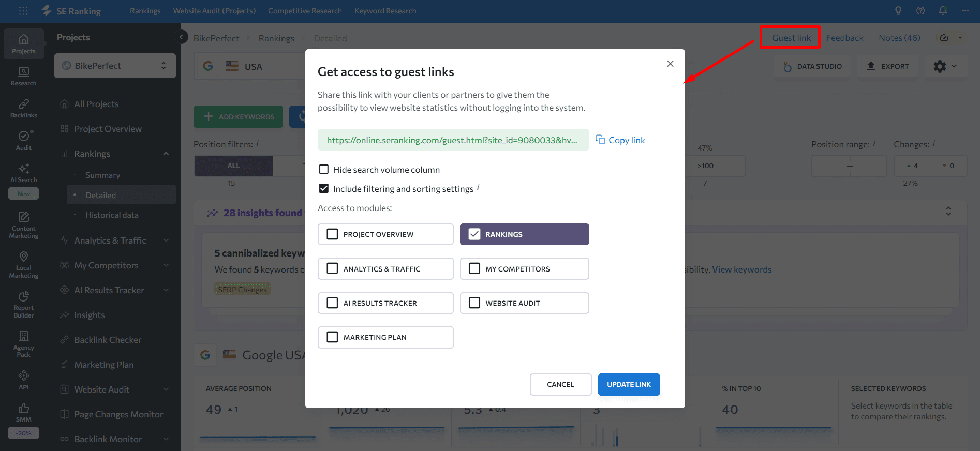
Task: Open the Research sidebar icon
Action: [24, 76]
